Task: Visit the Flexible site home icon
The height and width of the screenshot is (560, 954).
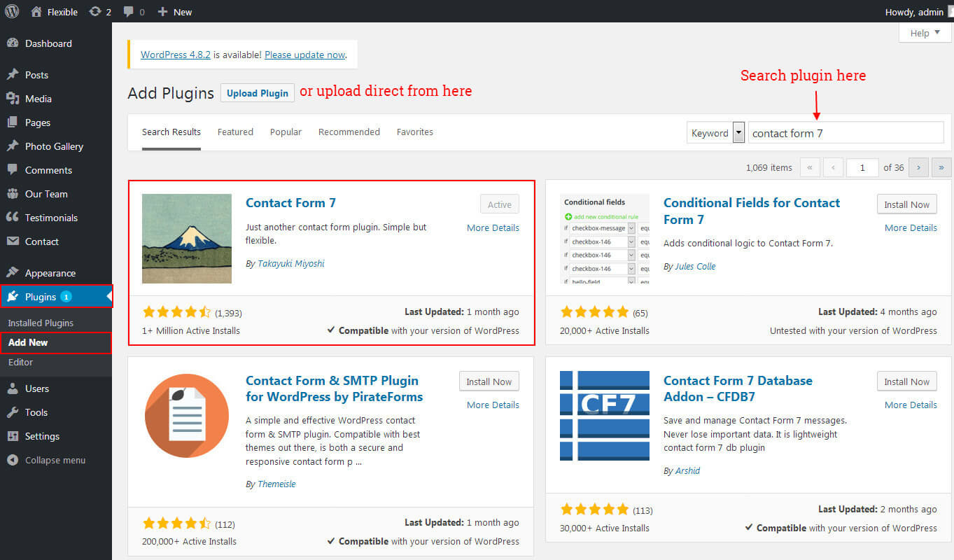Action: click(x=36, y=12)
